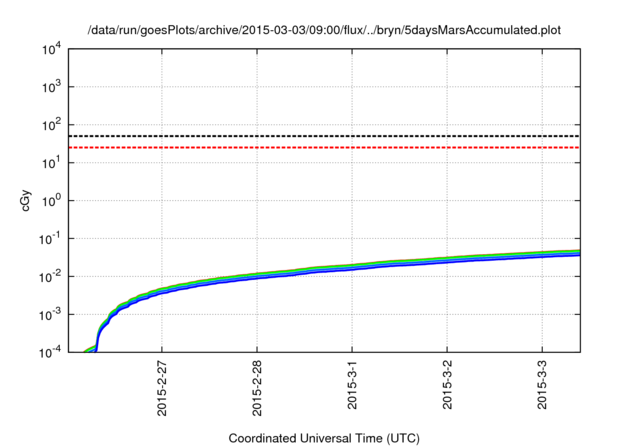
Task: Click the 10^-2 y-axis tick label
Action: tap(50, 277)
